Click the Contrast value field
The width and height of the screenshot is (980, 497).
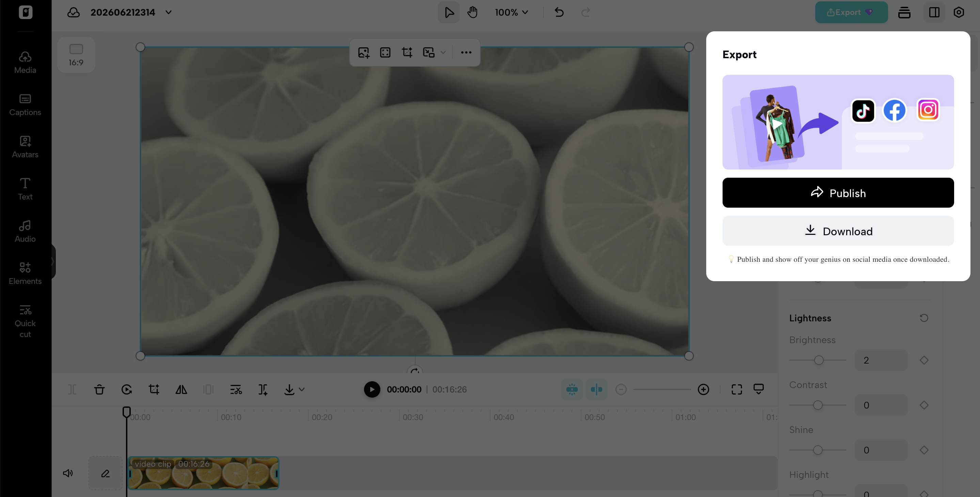pyautogui.click(x=881, y=405)
